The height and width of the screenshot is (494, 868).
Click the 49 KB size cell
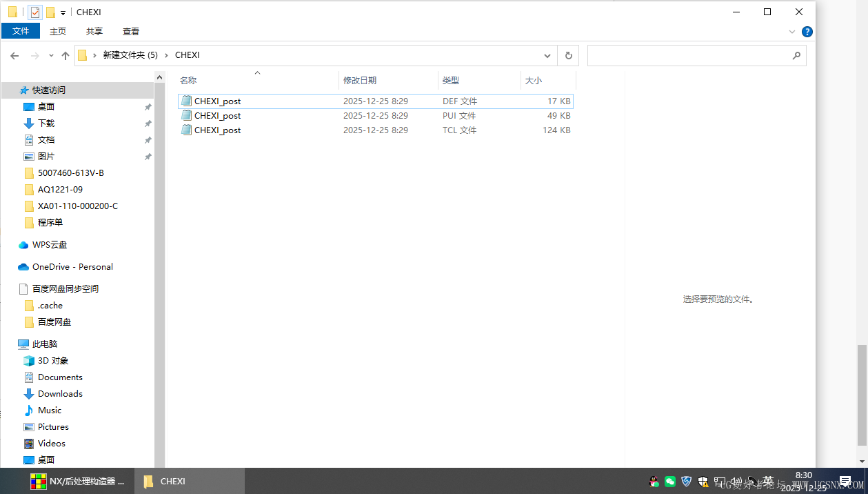coord(559,115)
